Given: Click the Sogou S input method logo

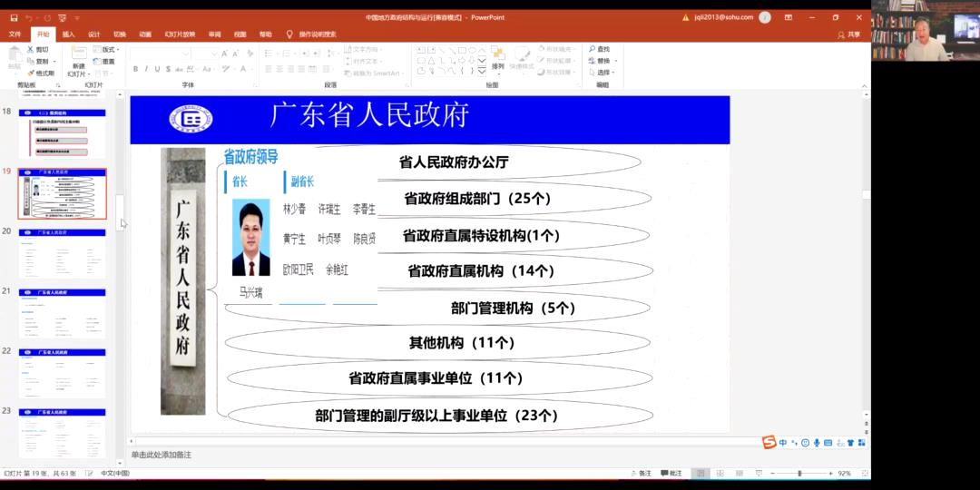Looking at the screenshot, I should [769, 443].
